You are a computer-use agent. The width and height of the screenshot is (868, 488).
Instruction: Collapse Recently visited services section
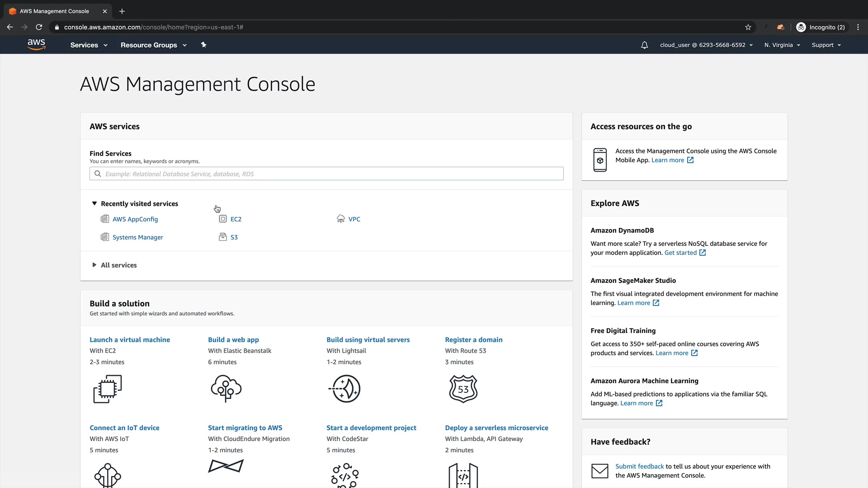tap(94, 204)
